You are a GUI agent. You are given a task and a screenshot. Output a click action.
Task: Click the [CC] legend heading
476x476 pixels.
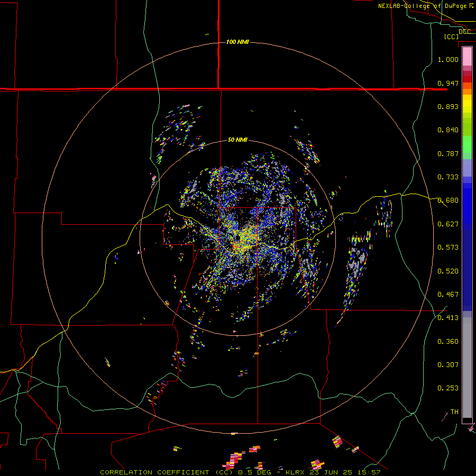coord(451,36)
